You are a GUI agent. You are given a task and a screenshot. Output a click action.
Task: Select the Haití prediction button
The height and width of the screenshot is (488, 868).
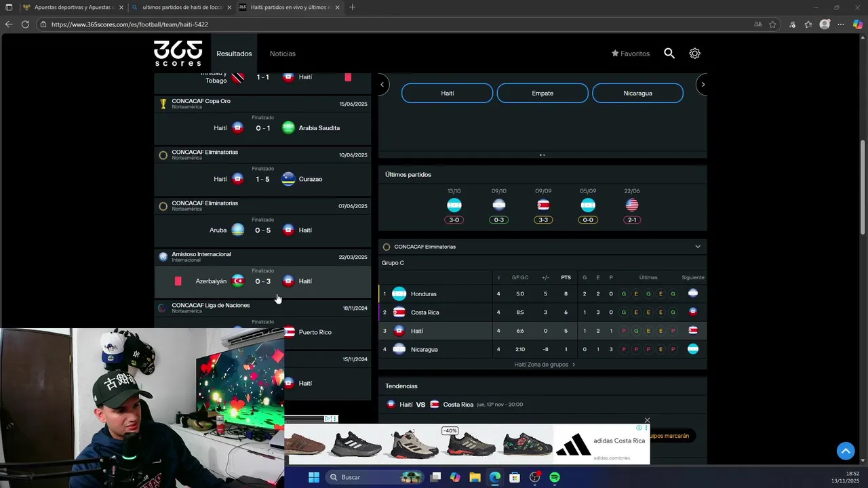[x=448, y=93]
